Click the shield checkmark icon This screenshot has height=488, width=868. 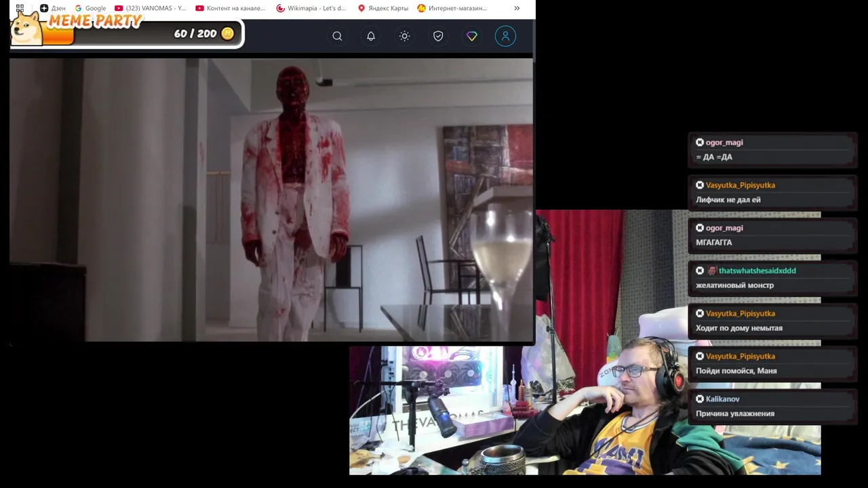(438, 36)
